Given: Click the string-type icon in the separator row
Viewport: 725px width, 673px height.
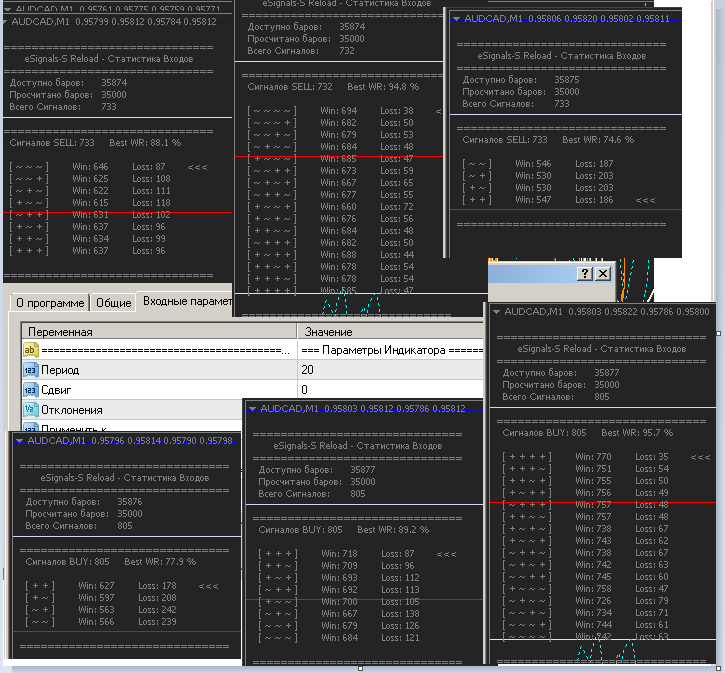Looking at the screenshot, I should coord(30,350).
